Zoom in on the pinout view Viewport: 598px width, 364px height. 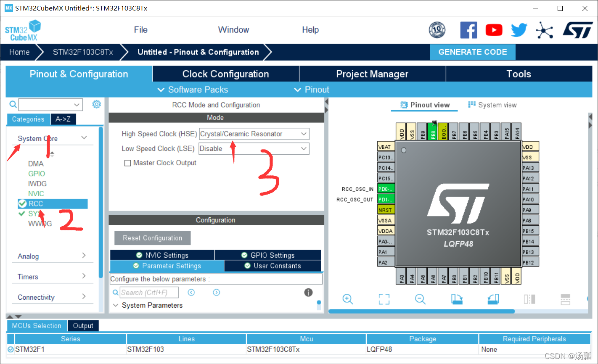(x=347, y=299)
